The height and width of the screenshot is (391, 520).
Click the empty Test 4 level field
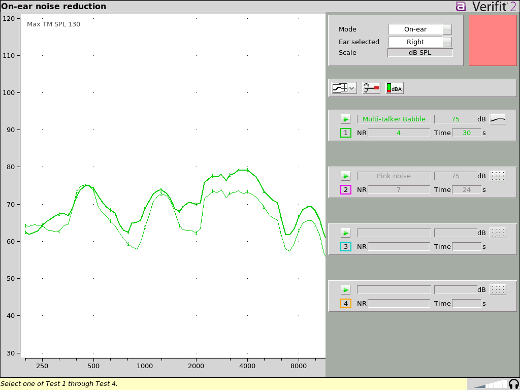point(456,290)
